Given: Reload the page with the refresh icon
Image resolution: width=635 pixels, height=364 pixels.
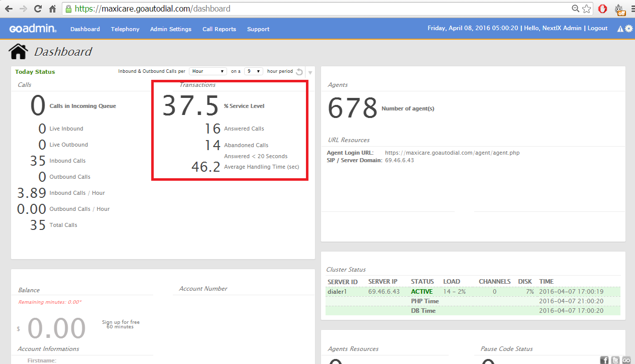Looking at the screenshot, I should tap(38, 9).
